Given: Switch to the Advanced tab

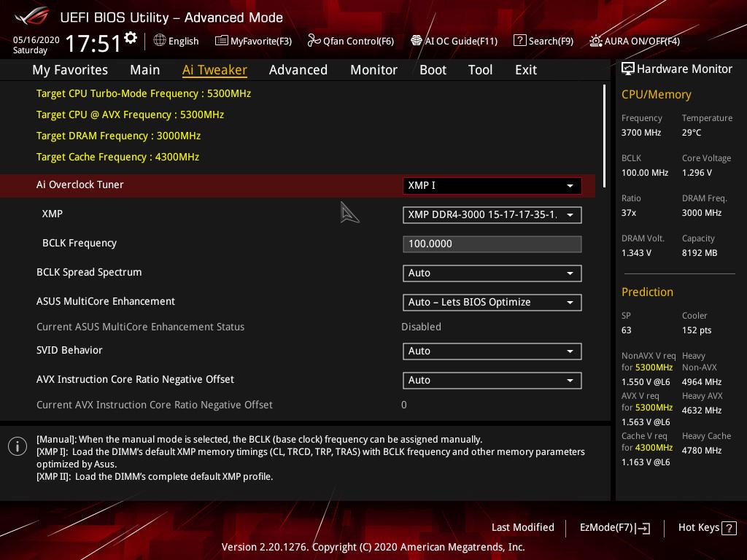Looking at the screenshot, I should tap(298, 69).
